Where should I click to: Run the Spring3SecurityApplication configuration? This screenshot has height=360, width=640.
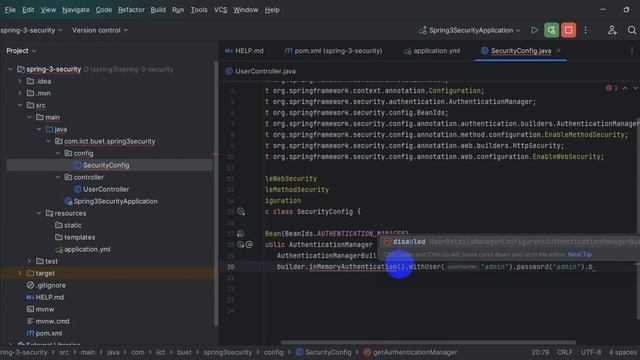(x=534, y=30)
